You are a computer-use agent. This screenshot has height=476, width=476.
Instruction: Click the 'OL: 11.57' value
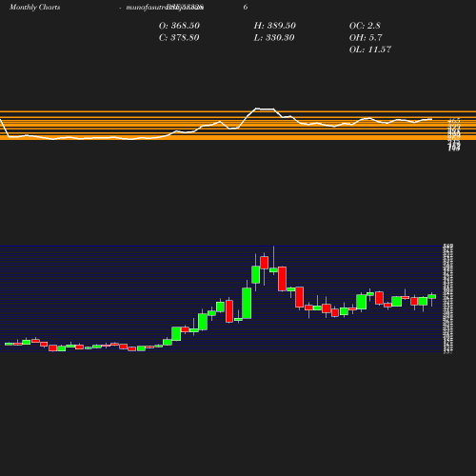coord(369,50)
